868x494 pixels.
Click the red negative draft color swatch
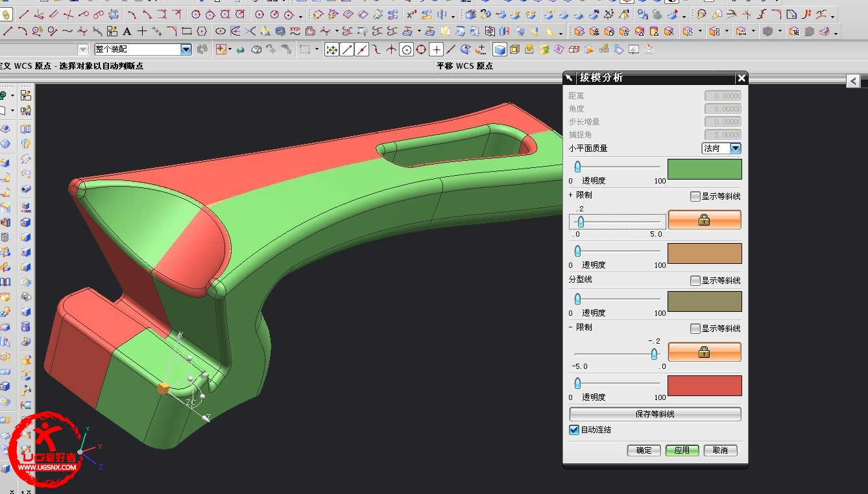point(705,386)
